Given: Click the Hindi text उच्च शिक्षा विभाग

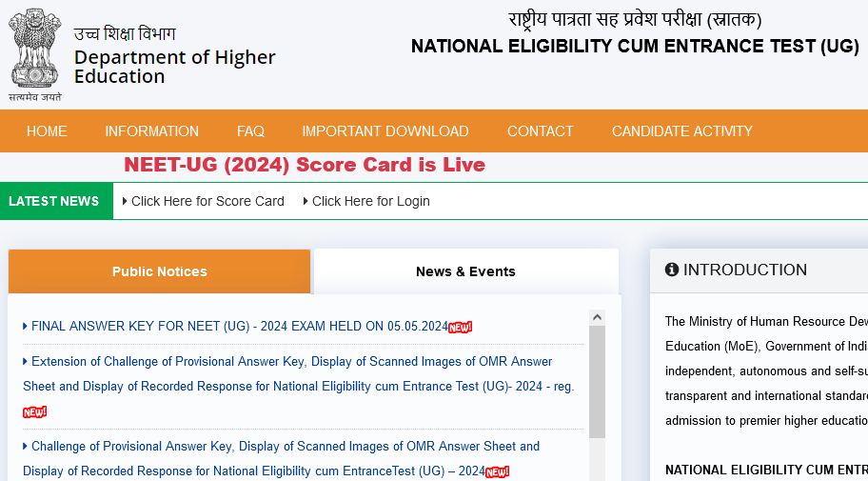Looking at the screenshot, I should pos(125,33).
